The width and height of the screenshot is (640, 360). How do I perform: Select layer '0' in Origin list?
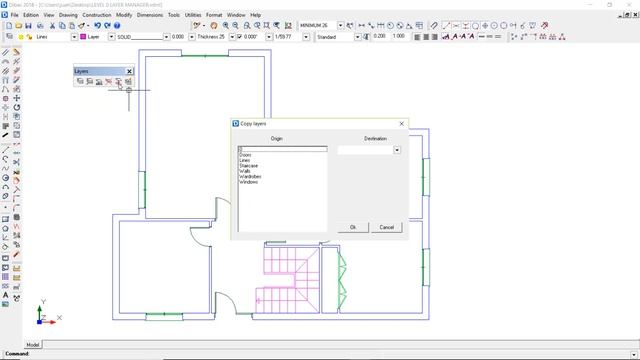[282, 149]
